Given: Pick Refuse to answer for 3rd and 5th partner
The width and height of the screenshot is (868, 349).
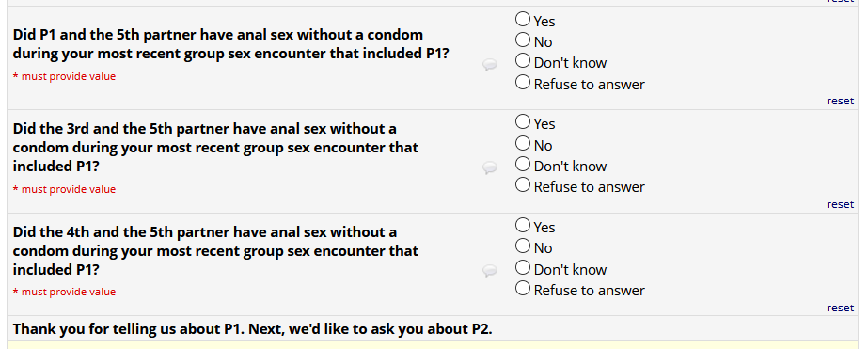Looking at the screenshot, I should pos(523,185).
